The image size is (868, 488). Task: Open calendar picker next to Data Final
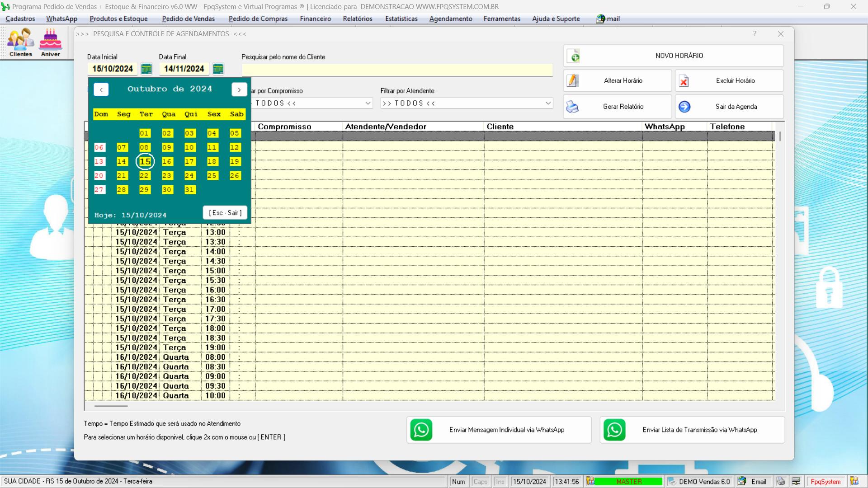tap(218, 69)
